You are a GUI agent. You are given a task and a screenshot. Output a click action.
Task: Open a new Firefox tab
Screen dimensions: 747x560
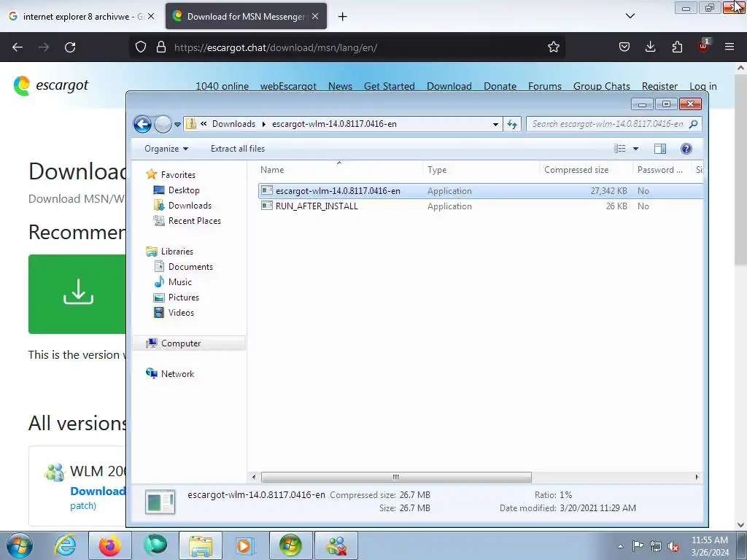pos(343,17)
